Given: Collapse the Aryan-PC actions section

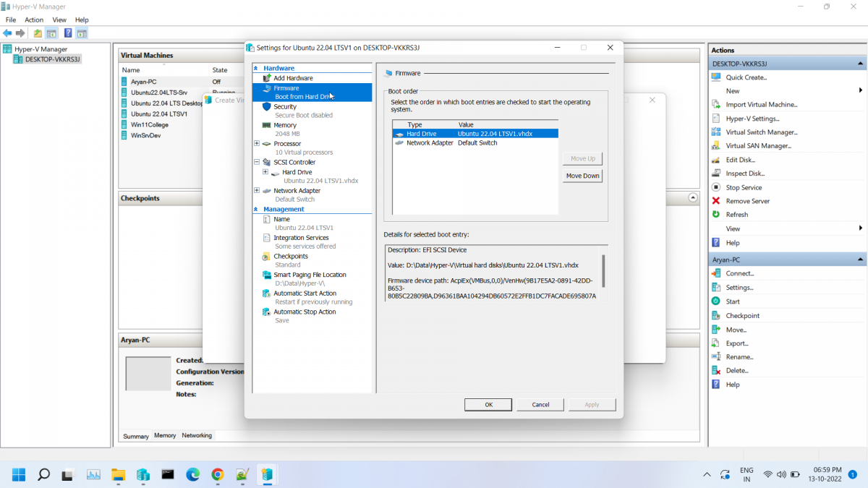Looking at the screenshot, I should [861, 260].
